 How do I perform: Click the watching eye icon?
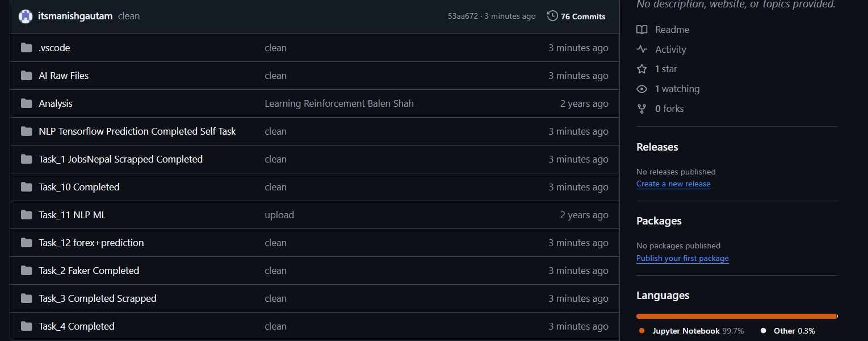pos(642,89)
